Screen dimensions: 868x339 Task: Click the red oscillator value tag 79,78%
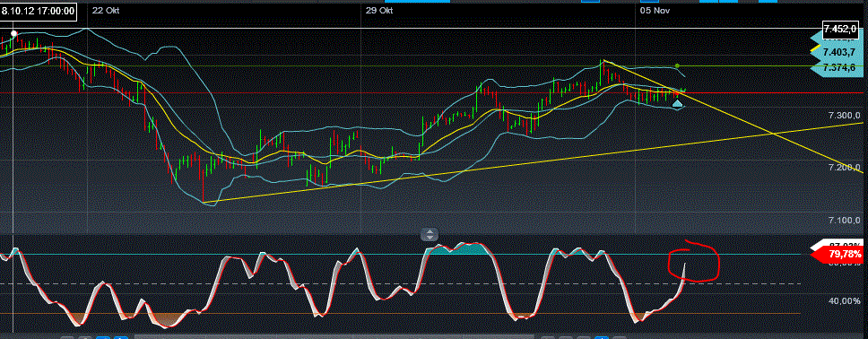pos(838,255)
